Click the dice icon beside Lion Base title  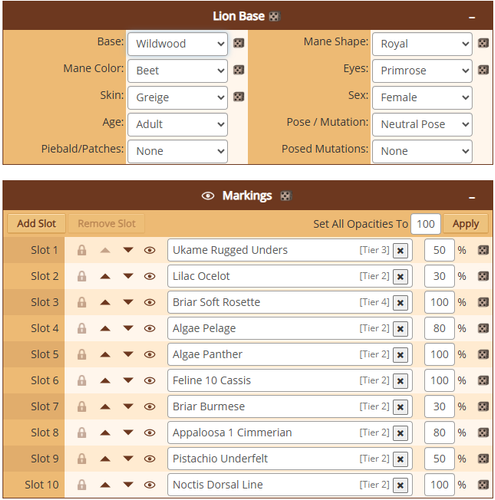[x=274, y=16]
